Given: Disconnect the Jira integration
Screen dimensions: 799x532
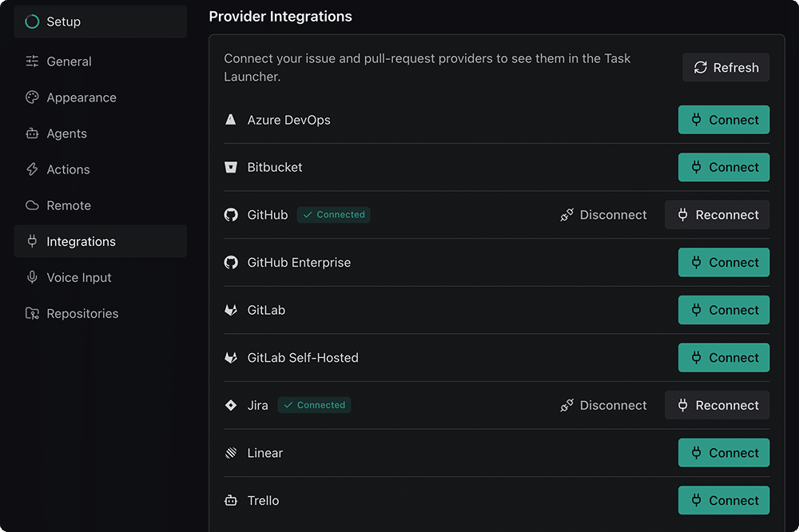Looking at the screenshot, I should pyautogui.click(x=603, y=405).
